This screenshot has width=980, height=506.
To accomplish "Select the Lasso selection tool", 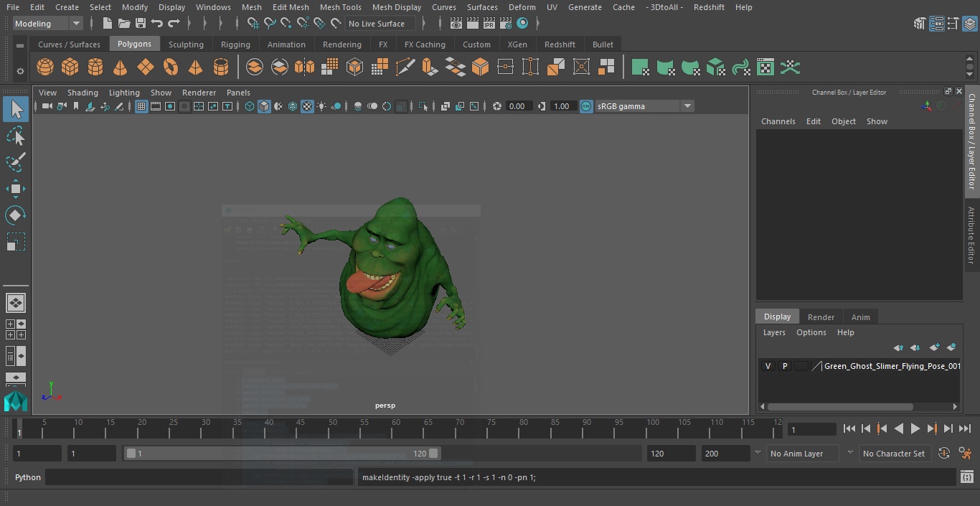I will click(16, 136).
